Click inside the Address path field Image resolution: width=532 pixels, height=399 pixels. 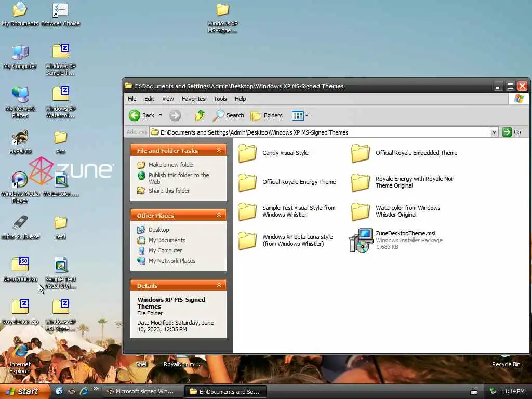(320, 132)
